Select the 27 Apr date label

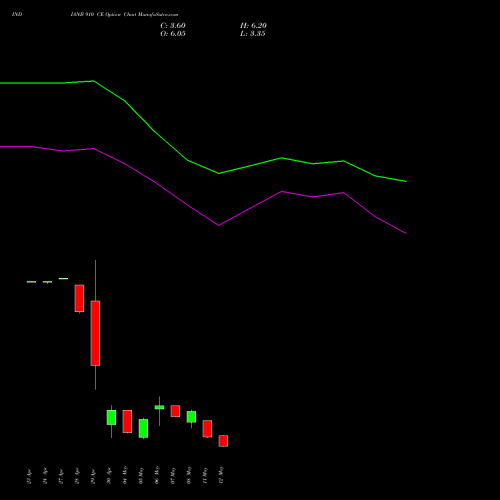[x=61, y=477]
